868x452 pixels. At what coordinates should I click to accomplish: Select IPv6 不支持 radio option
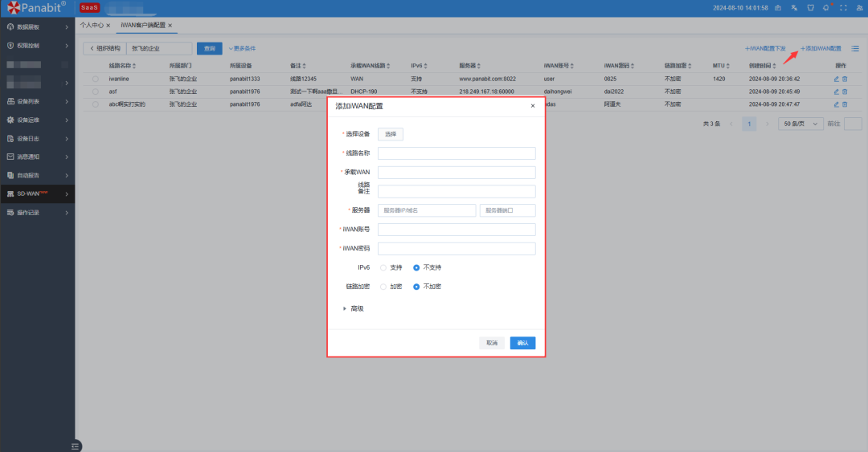pos(416,268)
